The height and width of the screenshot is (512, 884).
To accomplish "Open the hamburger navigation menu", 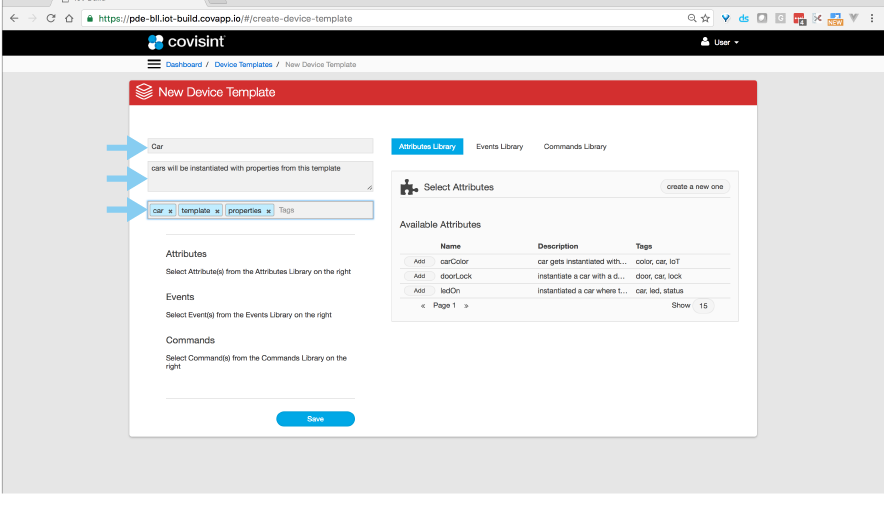I will 154,64.
